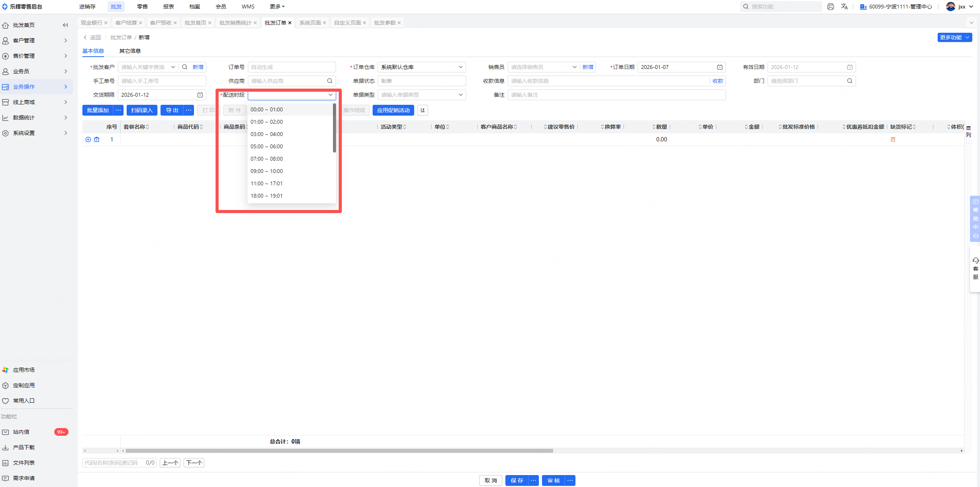The width and height of the screenshot is (980, 487).
Task: Click 收款 link in payment field
Action: pyautogui.click(x=717, y=81)
